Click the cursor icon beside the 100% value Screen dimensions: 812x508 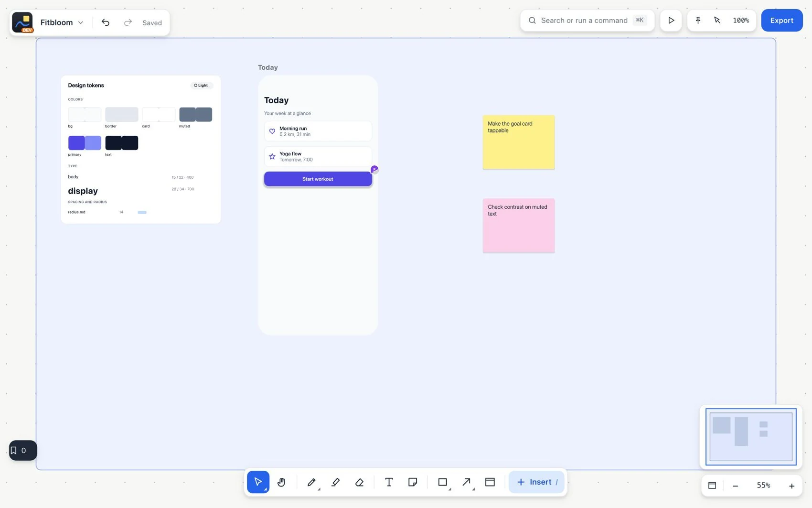pyautogui.click(x=717, y=20)
